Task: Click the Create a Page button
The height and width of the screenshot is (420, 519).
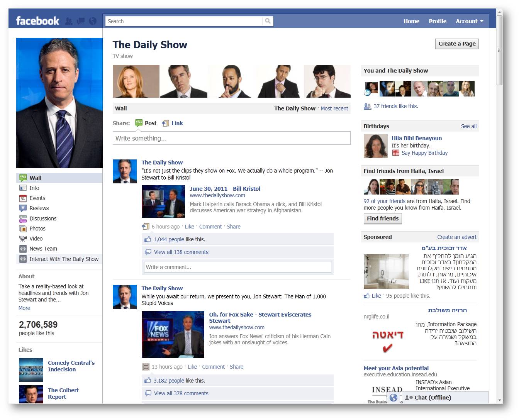Action: (457, 44)
